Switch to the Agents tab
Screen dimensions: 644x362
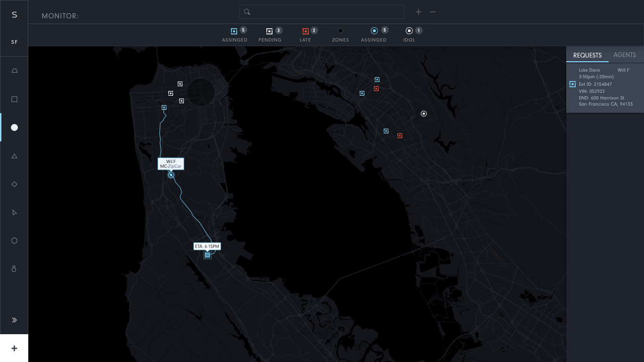coord(625,55)
